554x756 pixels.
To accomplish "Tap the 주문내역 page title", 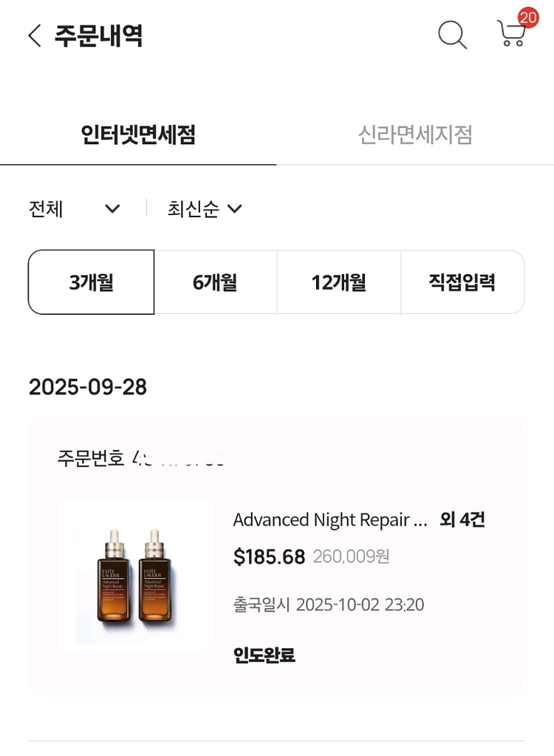I will click(98, 35).
